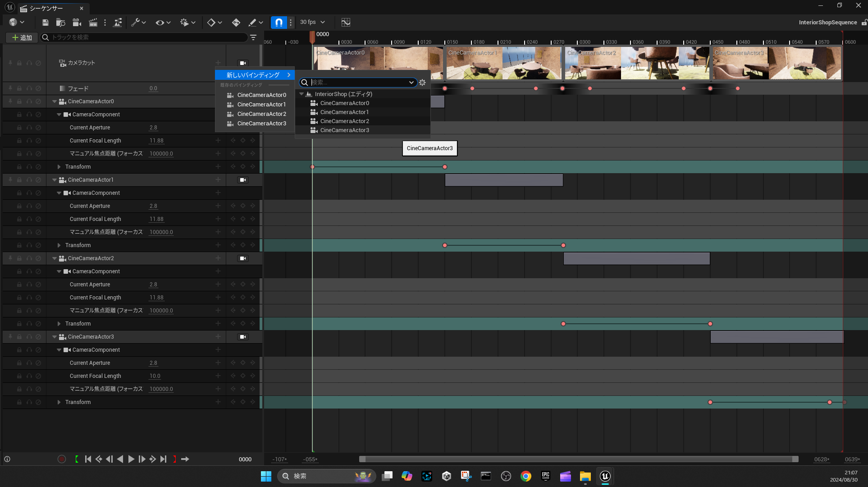Viewport: 868px width, 487px height.
Task: Choose CineCameraActor3 under InteriorShop tree
Action: point(344,130)
